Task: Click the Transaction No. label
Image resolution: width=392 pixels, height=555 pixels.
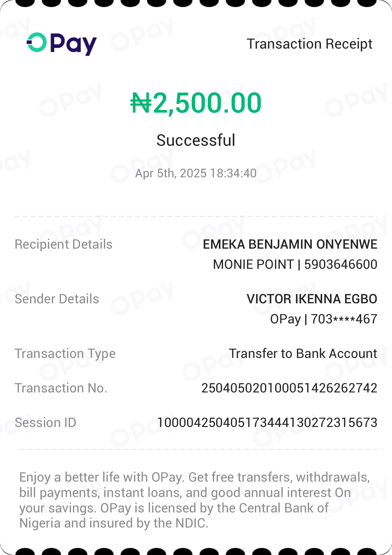Action: 61,388
